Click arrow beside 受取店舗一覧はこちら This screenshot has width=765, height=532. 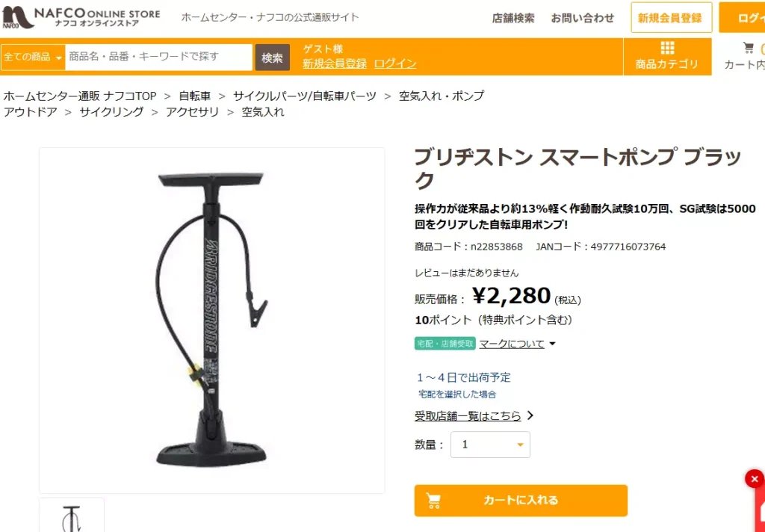[x=530, y=416]
